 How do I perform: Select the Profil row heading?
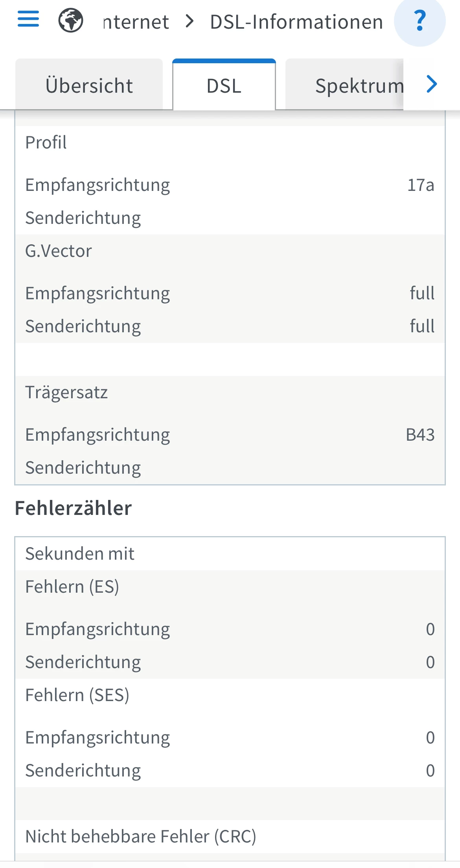pos(46,143)
